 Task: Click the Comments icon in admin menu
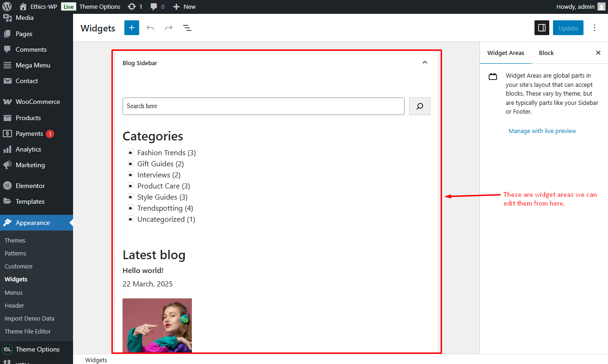pos(7,49)
